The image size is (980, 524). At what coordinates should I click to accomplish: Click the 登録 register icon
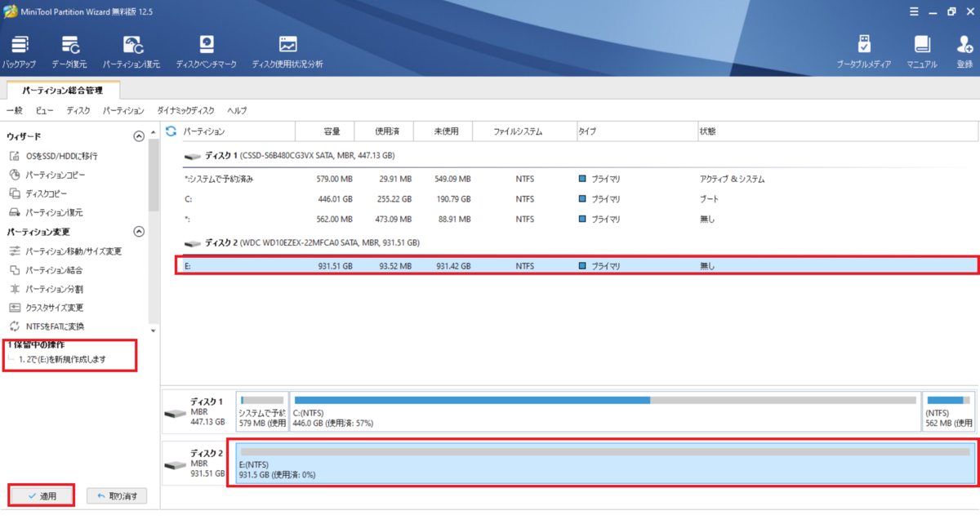[x=964, y=52]
